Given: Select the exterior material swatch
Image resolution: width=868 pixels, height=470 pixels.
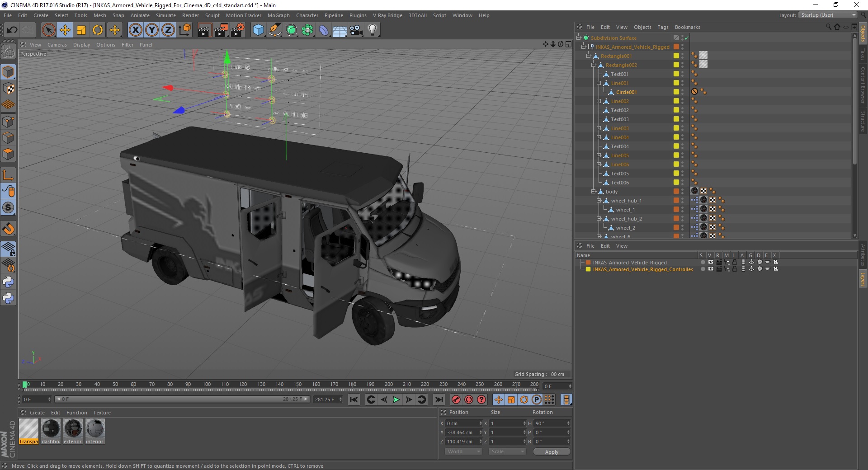Looking at the screenshot, I should tap(73, 432).
